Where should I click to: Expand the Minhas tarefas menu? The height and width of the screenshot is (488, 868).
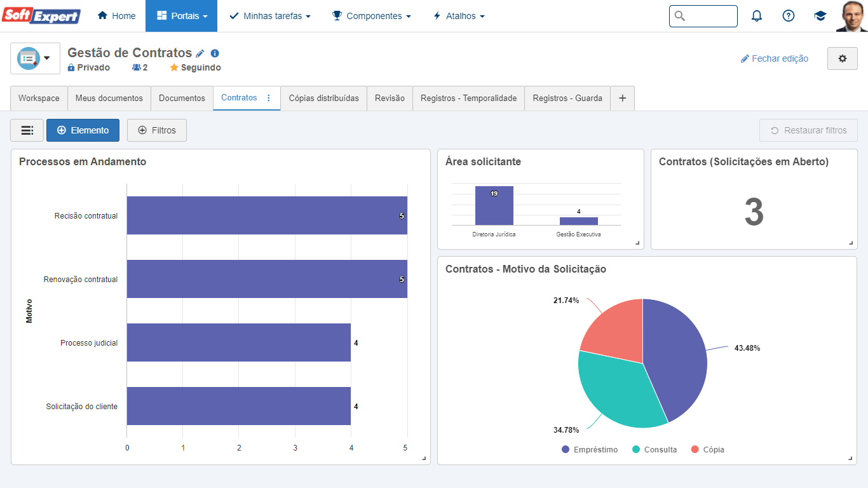(270, 16)
